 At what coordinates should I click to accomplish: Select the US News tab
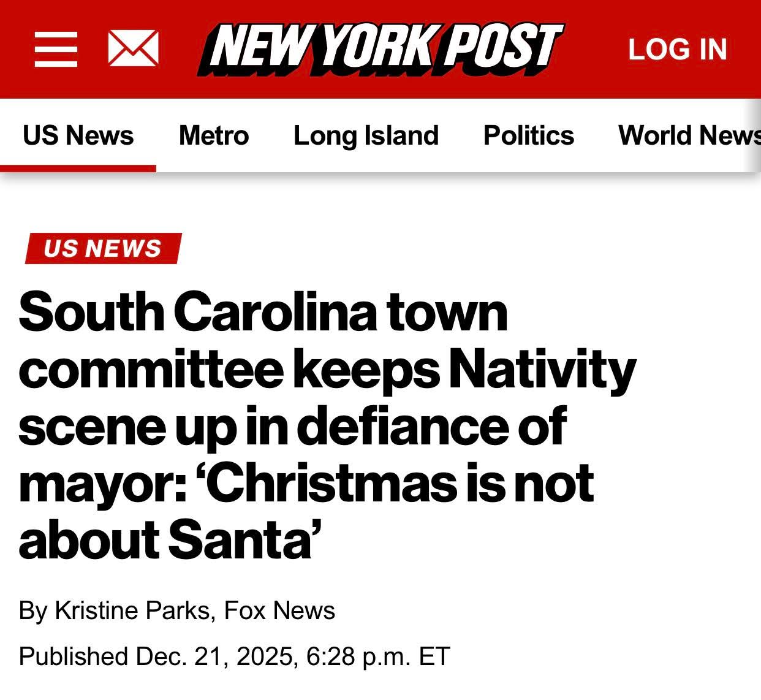[x=78, y=135]
